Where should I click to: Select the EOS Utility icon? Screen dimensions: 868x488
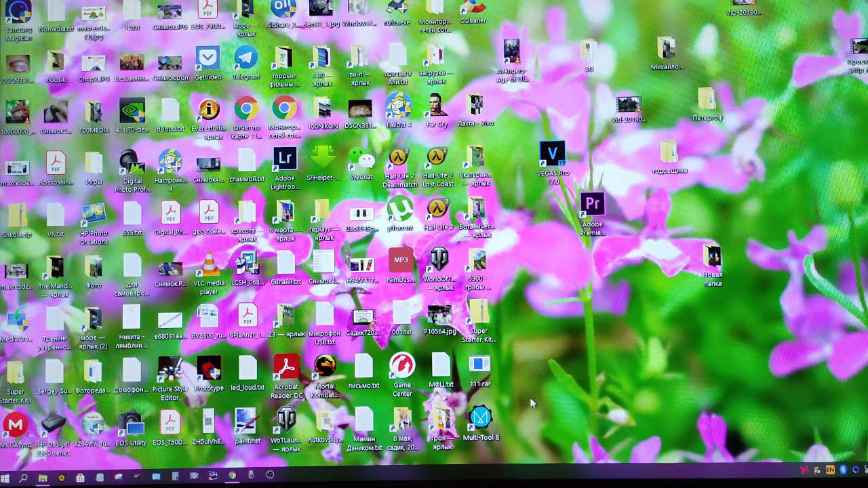[x=131, y=424]
